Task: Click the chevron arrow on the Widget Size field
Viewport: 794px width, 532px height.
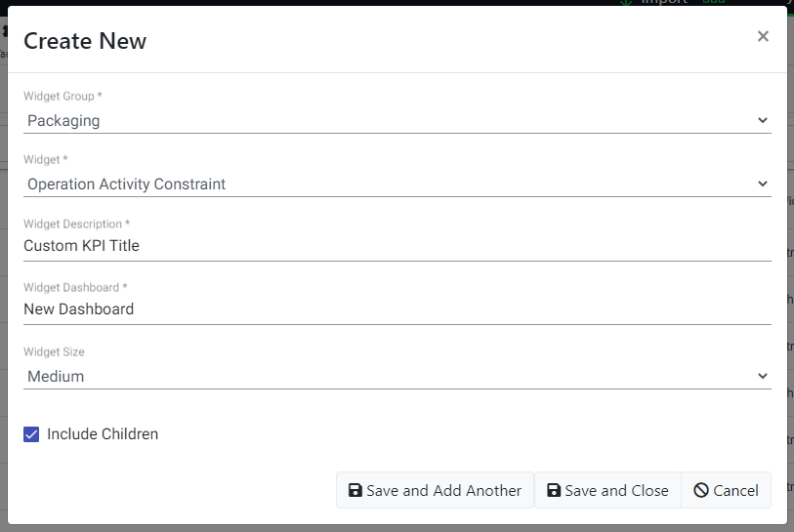Action: pos(763,376)
